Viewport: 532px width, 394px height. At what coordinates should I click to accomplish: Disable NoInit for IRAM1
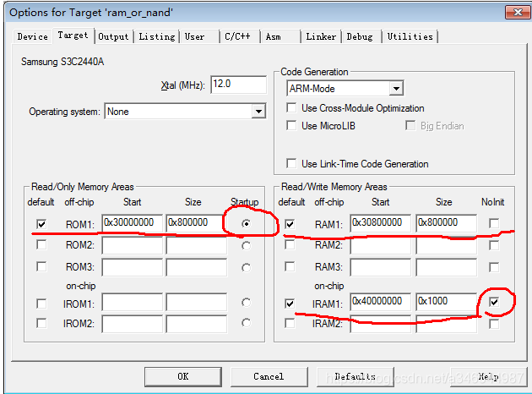pos(494,302)
